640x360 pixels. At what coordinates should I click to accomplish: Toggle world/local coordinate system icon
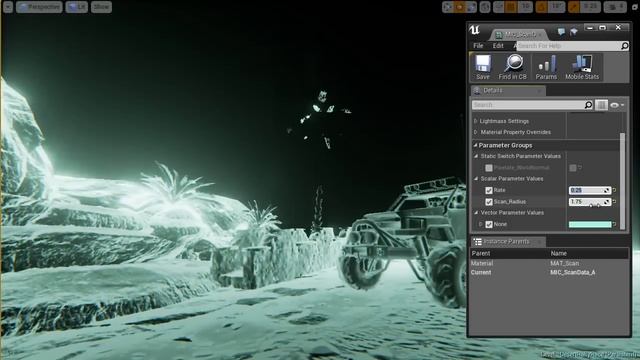pos(485,7)
